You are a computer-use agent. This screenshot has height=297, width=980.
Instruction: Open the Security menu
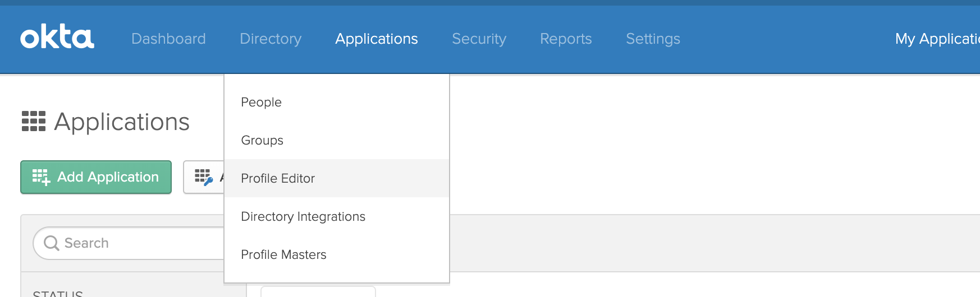(479, 39)
